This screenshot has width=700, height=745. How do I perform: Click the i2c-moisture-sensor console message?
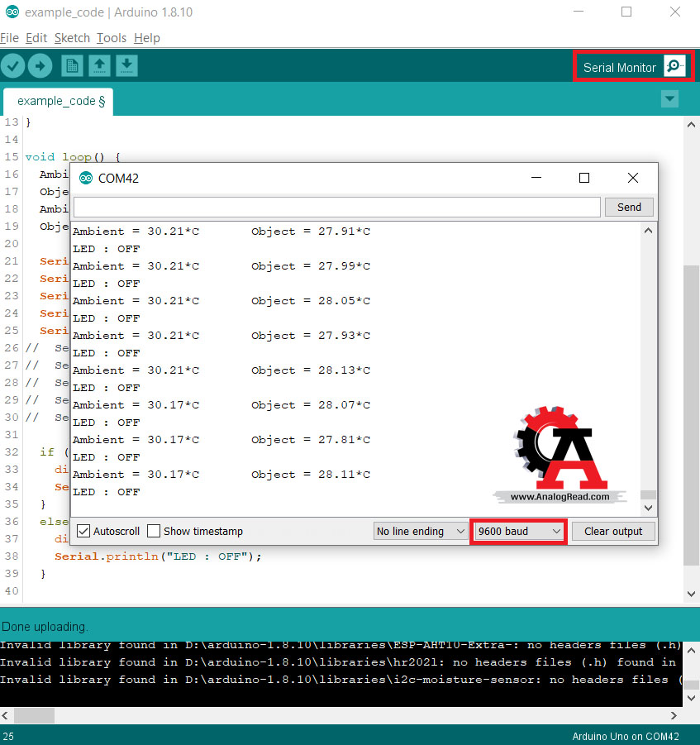tap(341, 680)
